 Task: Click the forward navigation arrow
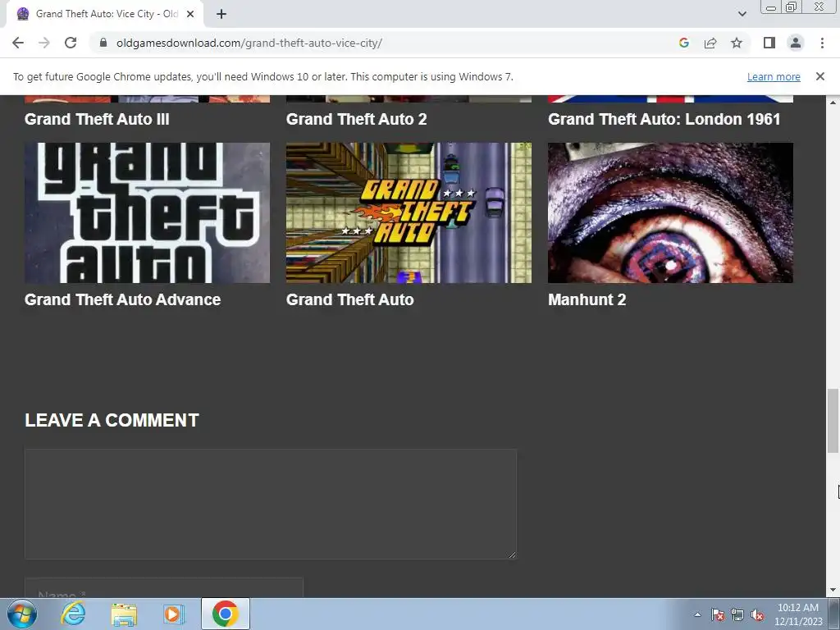44,43
